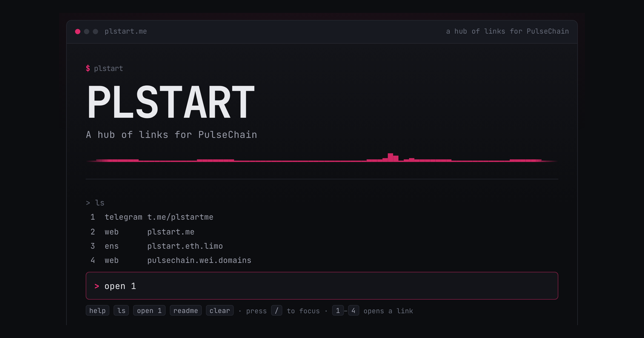
Task: Open the telegram t.me/plstartme link
Action: point(152,217)
